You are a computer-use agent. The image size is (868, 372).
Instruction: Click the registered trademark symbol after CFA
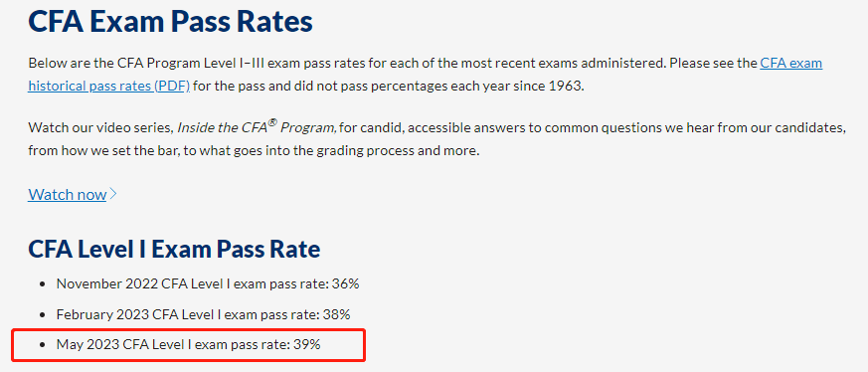click(272, 124)
